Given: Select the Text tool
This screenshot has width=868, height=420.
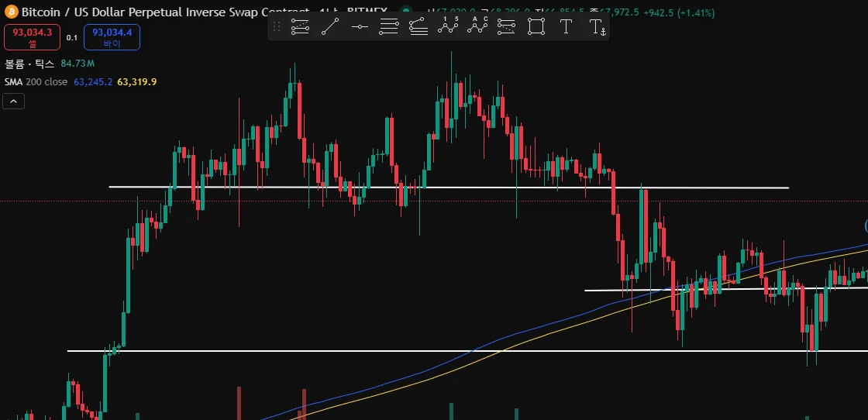Looking at the screenshot, I should coord(566,26).
